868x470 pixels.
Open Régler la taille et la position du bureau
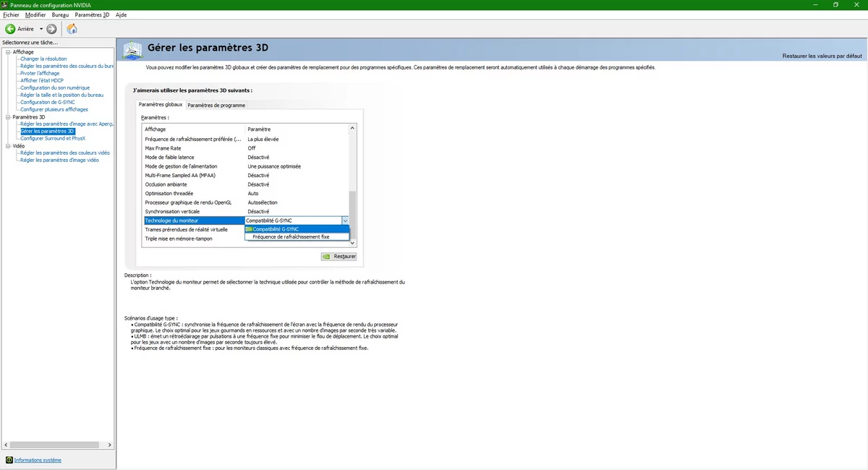click(x=61, y=95)
